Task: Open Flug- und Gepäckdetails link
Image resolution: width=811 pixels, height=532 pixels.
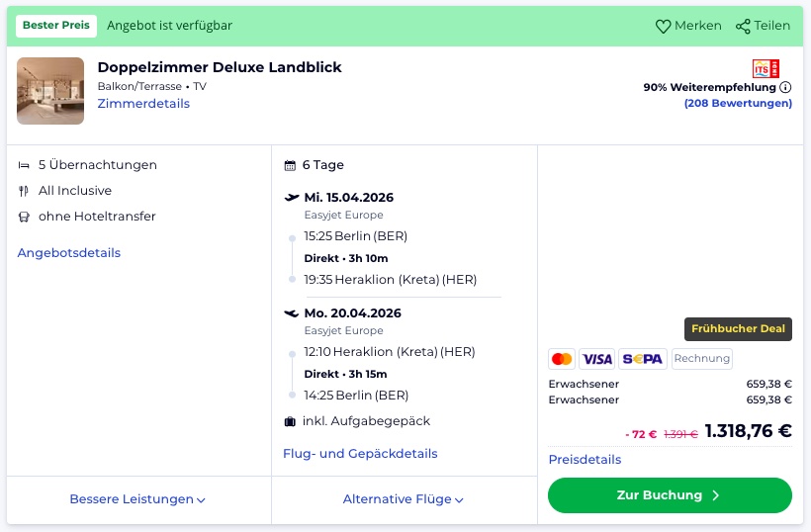Action: 360,454
